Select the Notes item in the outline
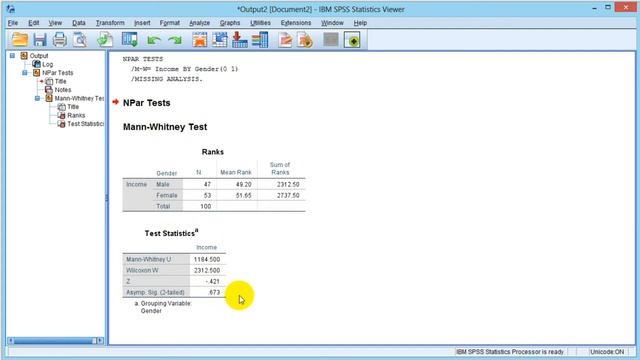Screen dimensions: 640x360 coord(63,90)
